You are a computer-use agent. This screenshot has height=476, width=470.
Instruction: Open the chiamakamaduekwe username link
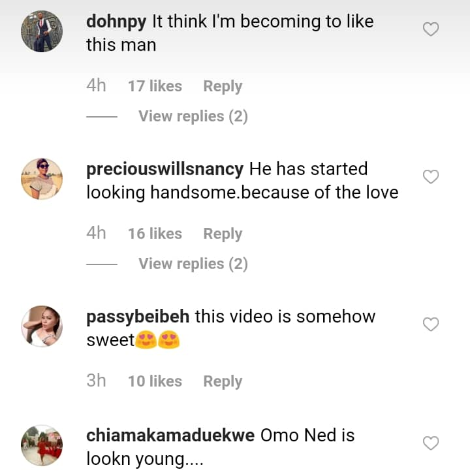[x=170, y=436]
